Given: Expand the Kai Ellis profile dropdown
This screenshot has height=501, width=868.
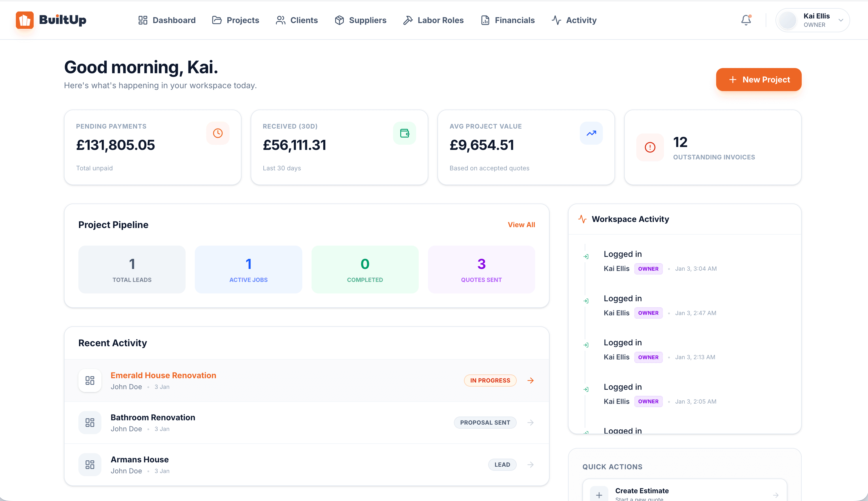Looking at the screenshot, I should click(841, 20).
